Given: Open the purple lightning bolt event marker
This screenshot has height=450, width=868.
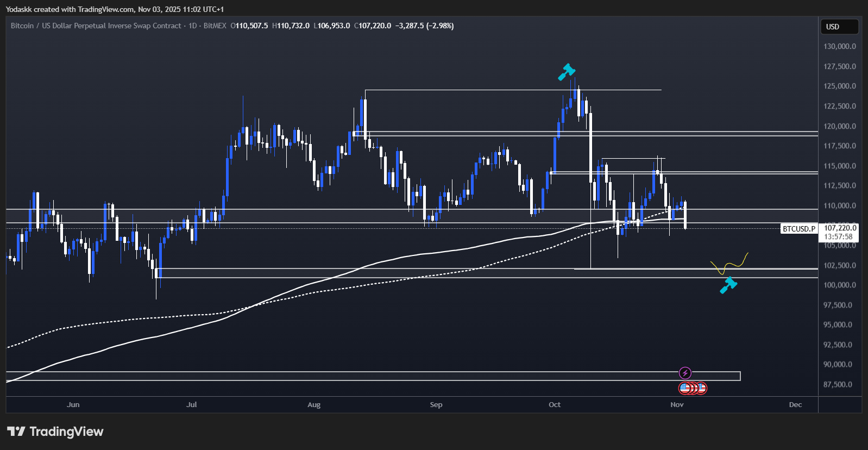Looking at the screenshot, I should pyautogui.click(x=685, y=373).
